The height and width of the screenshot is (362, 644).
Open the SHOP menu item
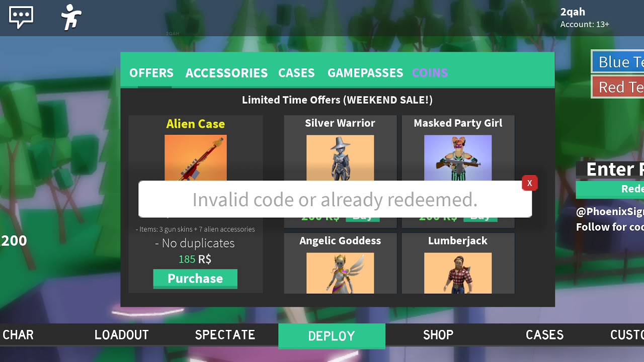click(x=438, y=335)
